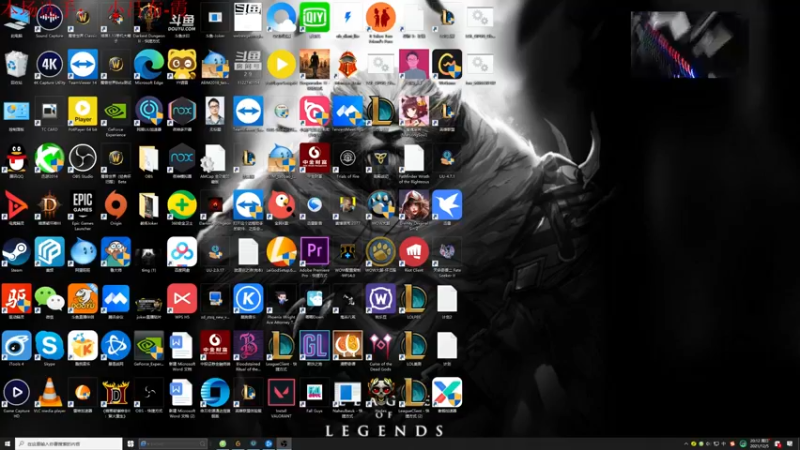Open TeamViewer 14 desktop icon
This screenshot has height=450, width=800.
pos(83,64)
